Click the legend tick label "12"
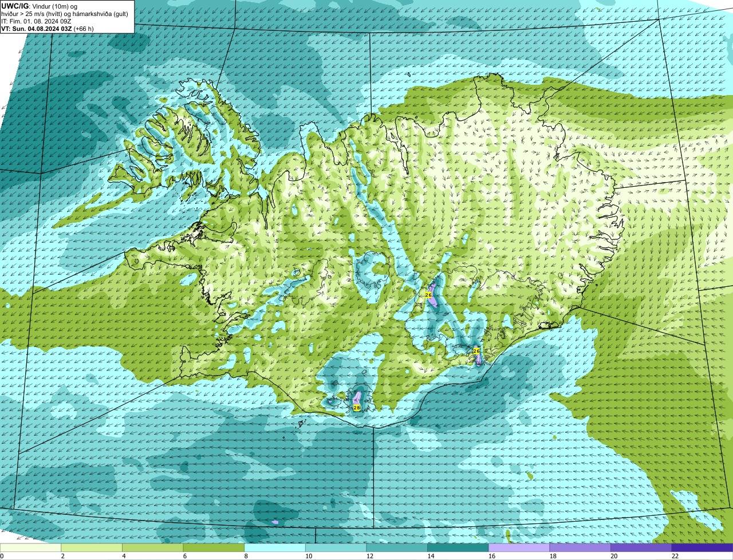The height and width of the screenshot is (560, 733). (x=369, y=556)
